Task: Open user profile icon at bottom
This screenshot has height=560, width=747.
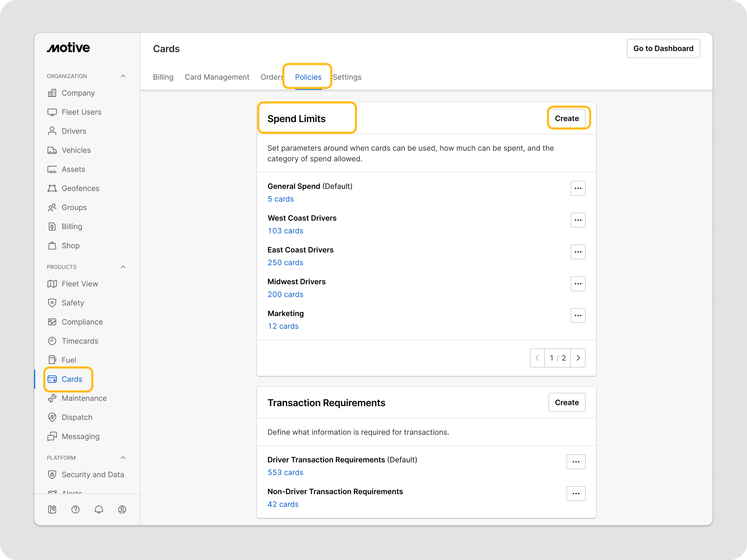Action: click(x=122, y=509)
